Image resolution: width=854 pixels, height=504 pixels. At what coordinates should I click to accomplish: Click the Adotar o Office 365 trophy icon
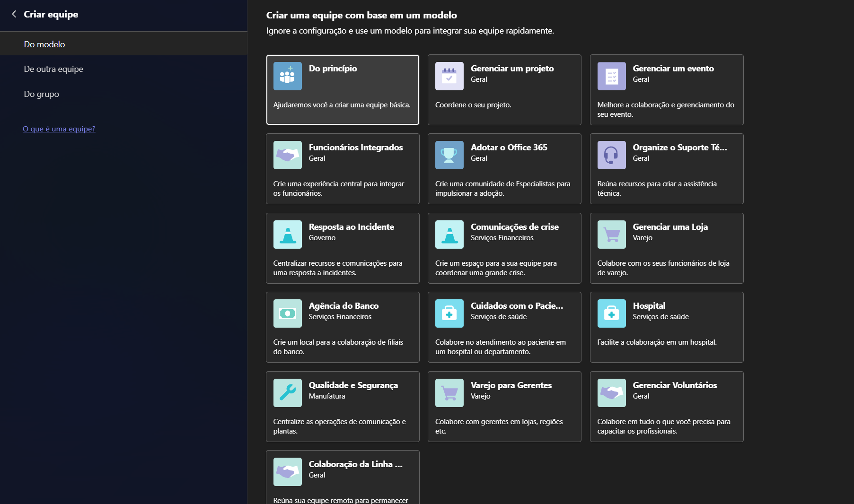click(449, 155)
